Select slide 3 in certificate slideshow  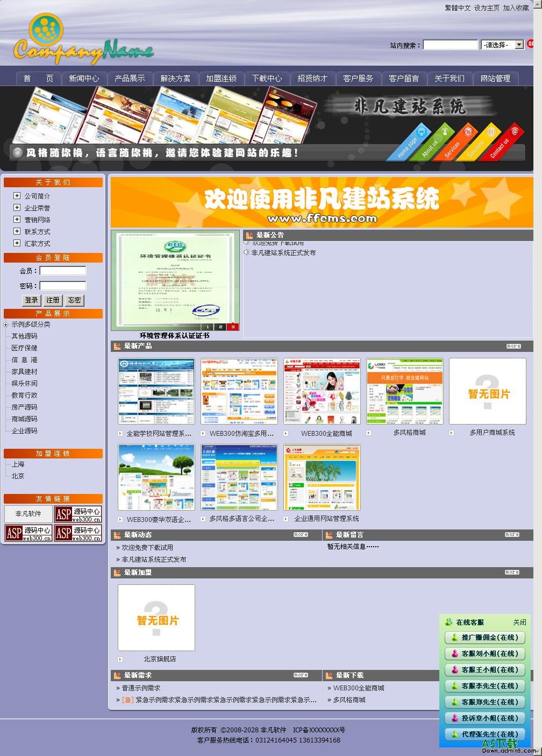coord(233,327)
